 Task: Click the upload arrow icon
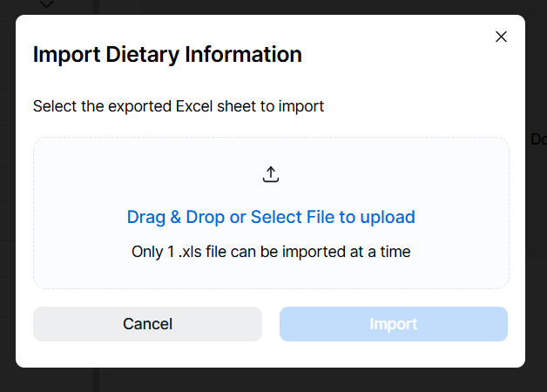click(x=271, y=174)
